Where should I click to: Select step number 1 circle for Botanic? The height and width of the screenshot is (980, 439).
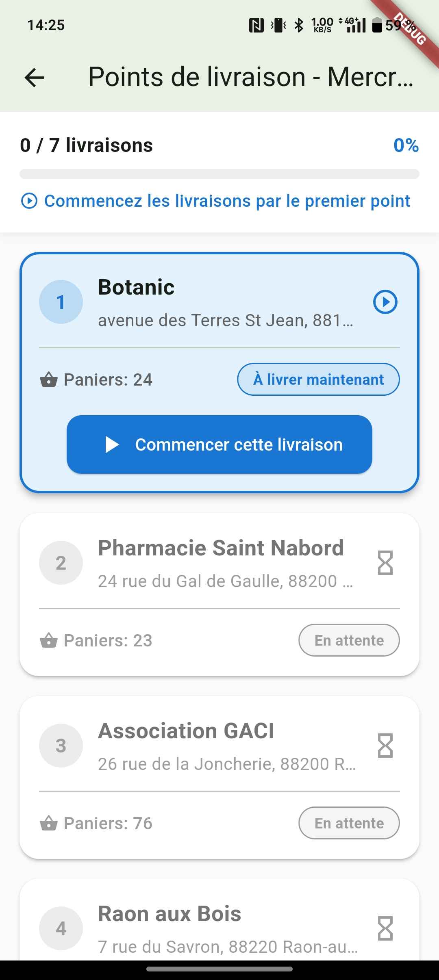[61, 302]
